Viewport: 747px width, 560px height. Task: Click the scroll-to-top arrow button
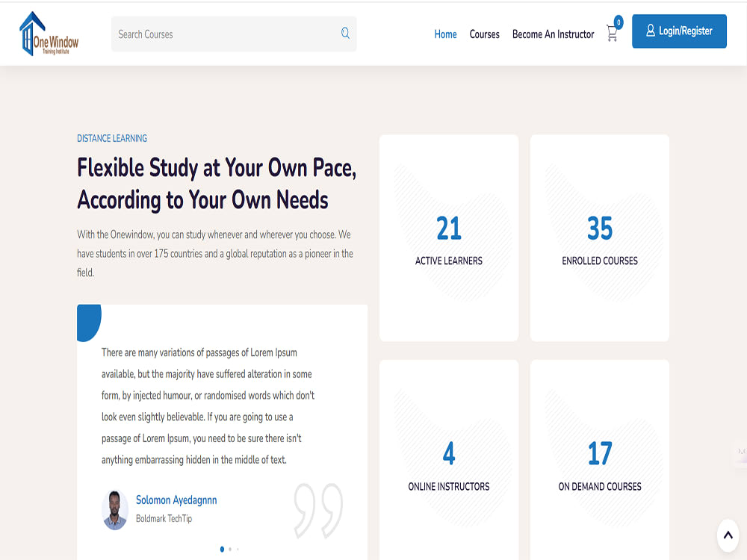pyautogui.click(x=728, y=535)
